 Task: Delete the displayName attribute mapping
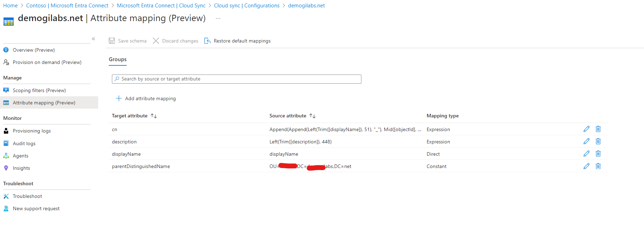[598, 154]
